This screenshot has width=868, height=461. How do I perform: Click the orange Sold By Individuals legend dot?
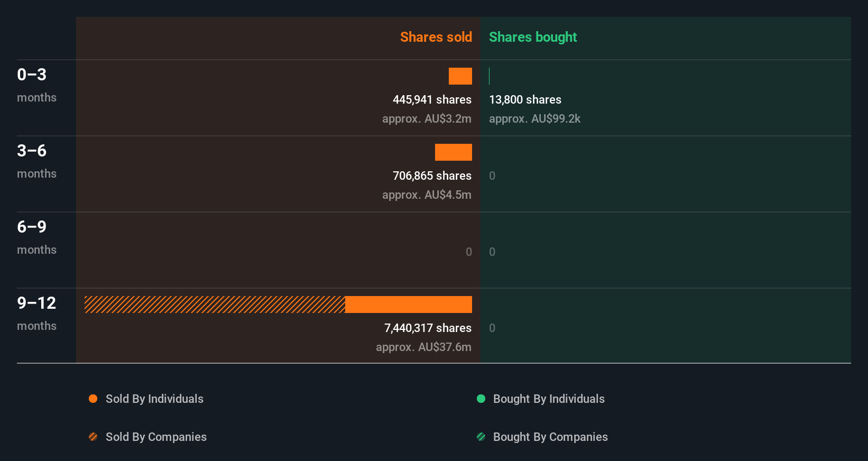tap(93, 399)
